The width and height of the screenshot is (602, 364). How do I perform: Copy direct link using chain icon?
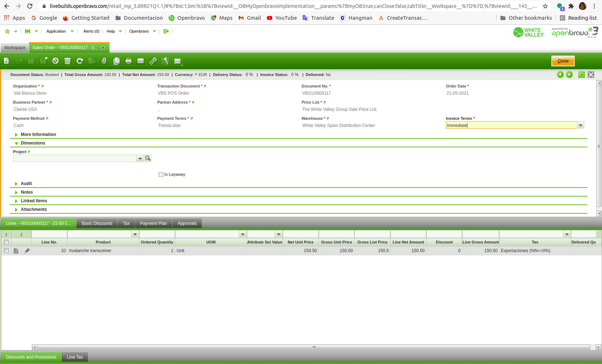pyautogui.click(x=153, y=61)
